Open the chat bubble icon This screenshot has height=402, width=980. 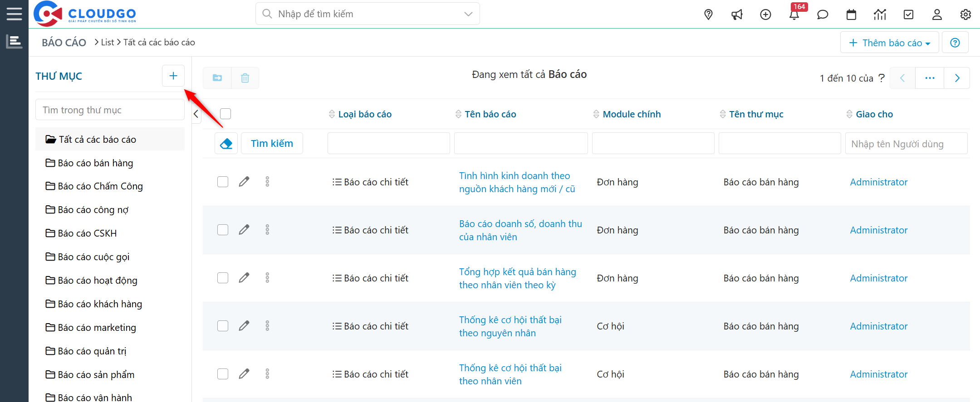click(x=823, y=15)
